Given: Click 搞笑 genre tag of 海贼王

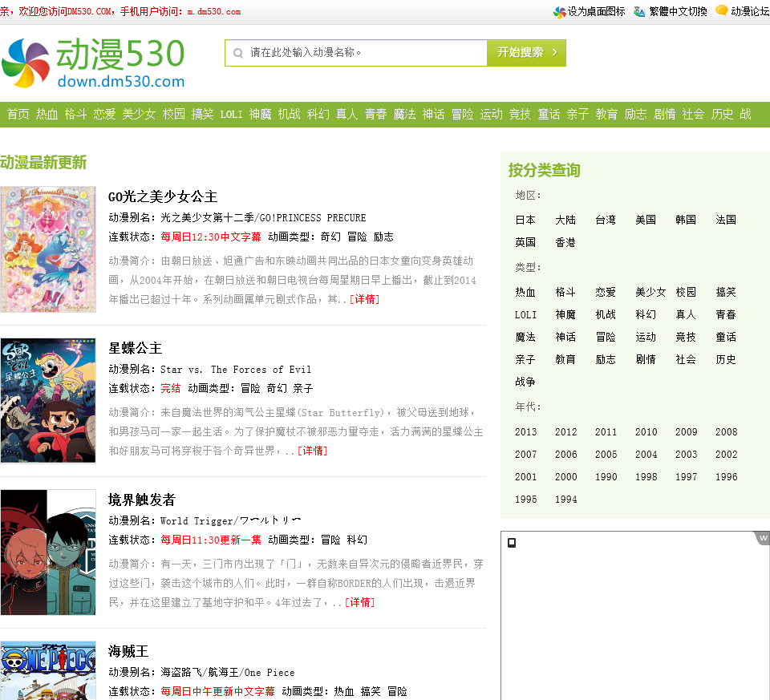Looking at the screenshot, I should click(371, 692).
